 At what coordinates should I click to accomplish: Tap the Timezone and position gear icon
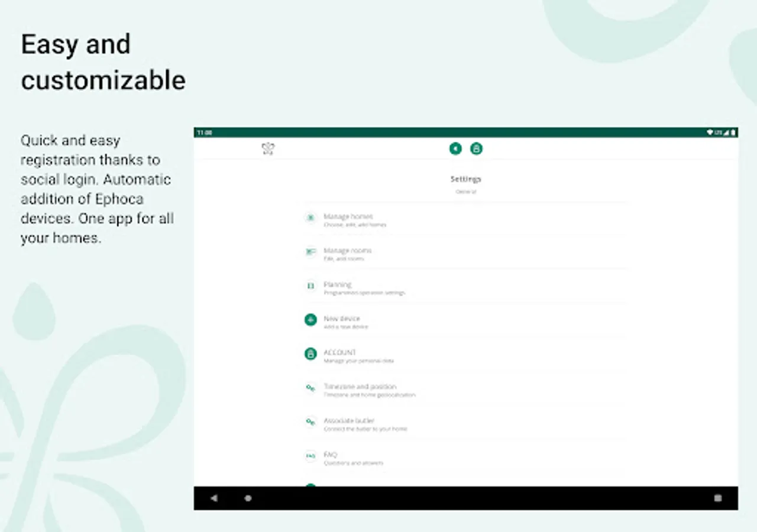coord(310,388)
